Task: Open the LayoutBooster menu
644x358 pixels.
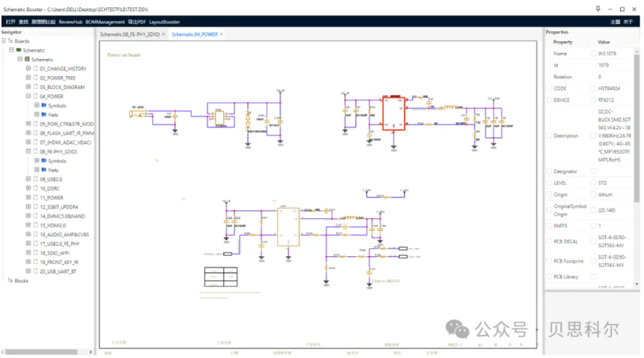Action: (x=164, y=22)
